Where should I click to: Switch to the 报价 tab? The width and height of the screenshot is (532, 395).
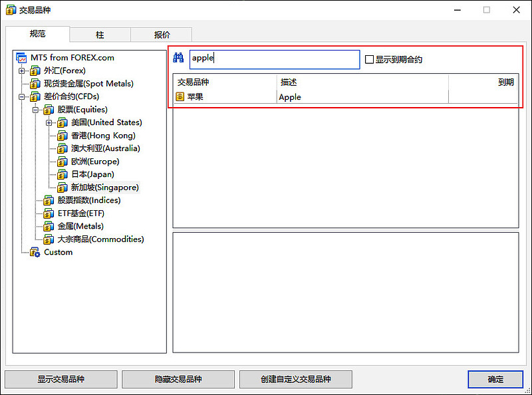(x=162, y=35)
